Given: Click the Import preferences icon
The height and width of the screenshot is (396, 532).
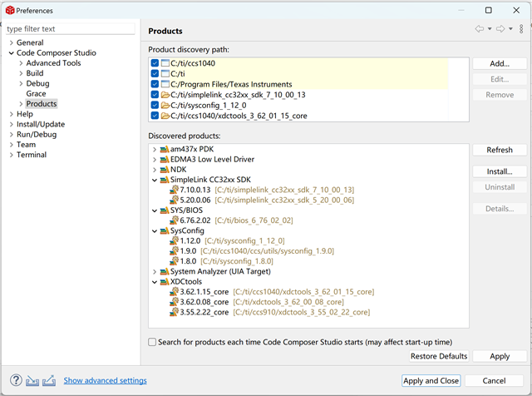Looking at the screenshot, I should (x=32, y=380).
